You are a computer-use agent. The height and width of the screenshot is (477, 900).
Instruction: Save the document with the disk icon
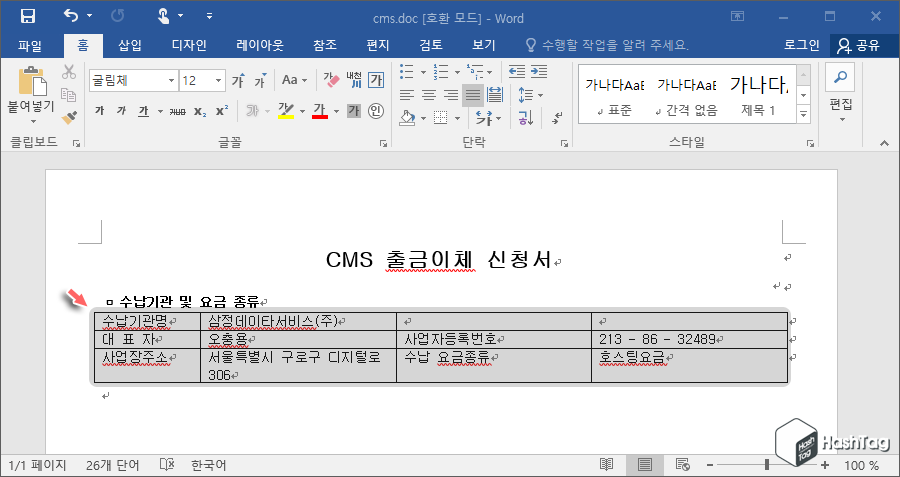(28, 16)
